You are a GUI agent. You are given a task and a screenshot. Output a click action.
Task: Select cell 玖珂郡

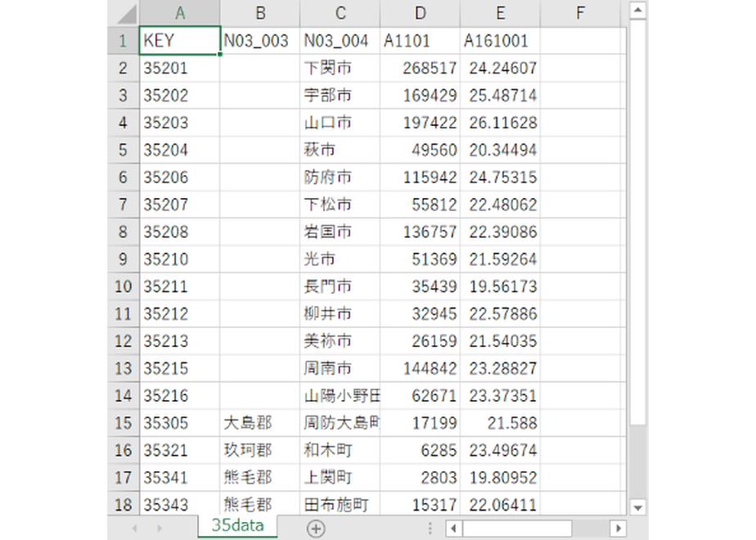(260, 450)
